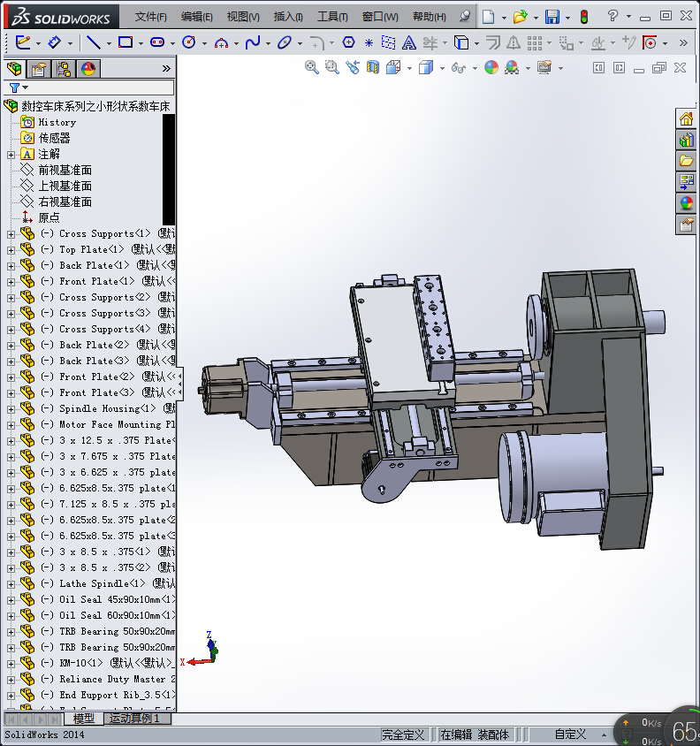
Task: Click the Save toolbar icon
Action: click(552, 17)
